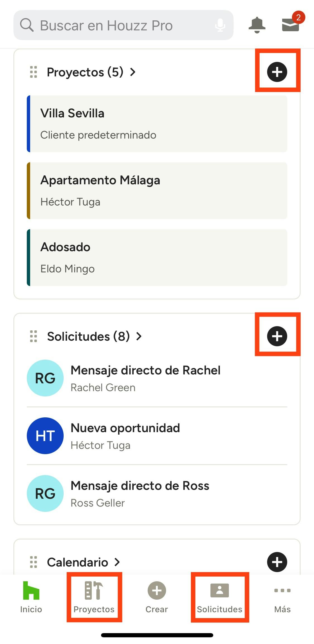Viewport: 314px width, 644px height.
Task: Expand the Proyectos (5) section chevron
Action: (133, 72)
